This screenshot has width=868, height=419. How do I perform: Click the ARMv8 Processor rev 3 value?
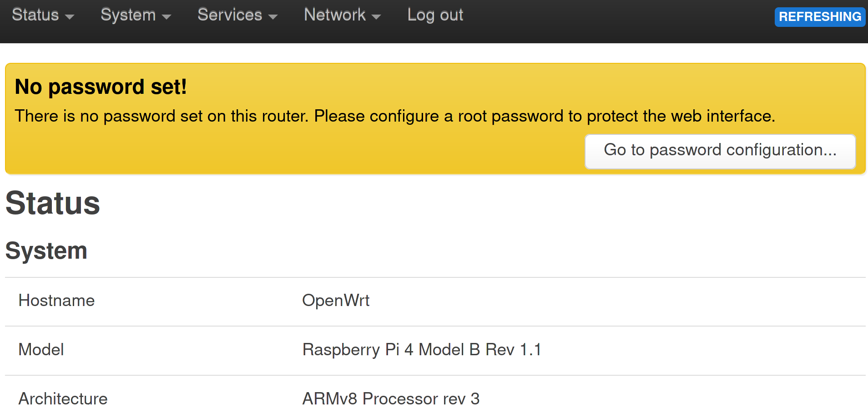pyautogui.click(x=391, y=399)
